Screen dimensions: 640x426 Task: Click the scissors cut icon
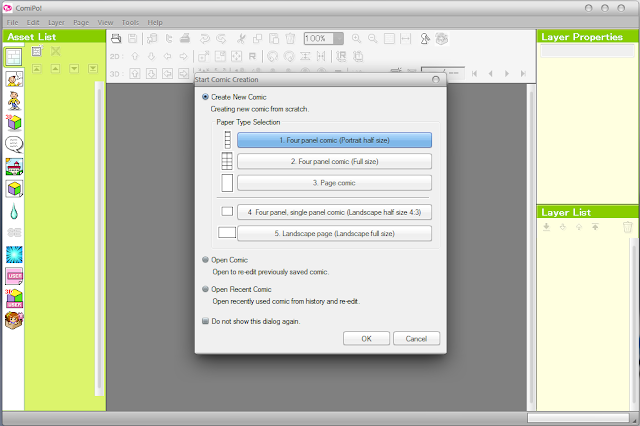point(241,38)
